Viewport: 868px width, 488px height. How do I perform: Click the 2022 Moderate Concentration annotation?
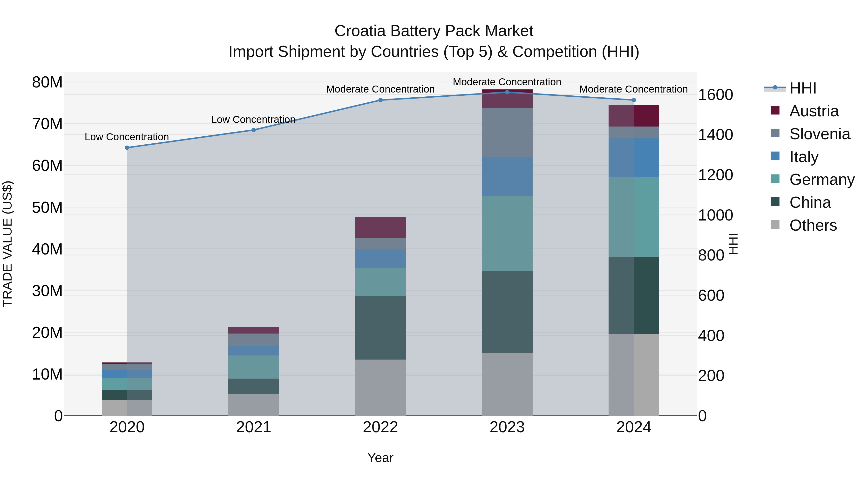pyautogui.click(x=380, y=89)
